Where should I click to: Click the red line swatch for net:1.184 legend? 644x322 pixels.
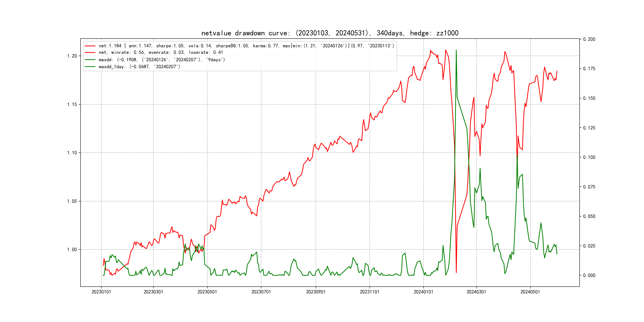click(x=90, y=46)
